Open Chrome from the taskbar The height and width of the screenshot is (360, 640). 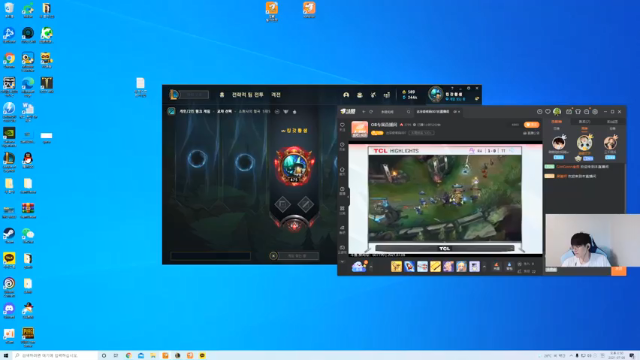129,356
